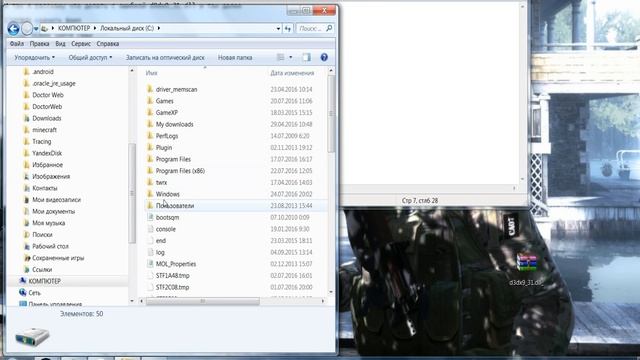The height and width of the screenshot is (360, 640).
Task: Click the Program Files folder icon
Action: coord(150,159)
